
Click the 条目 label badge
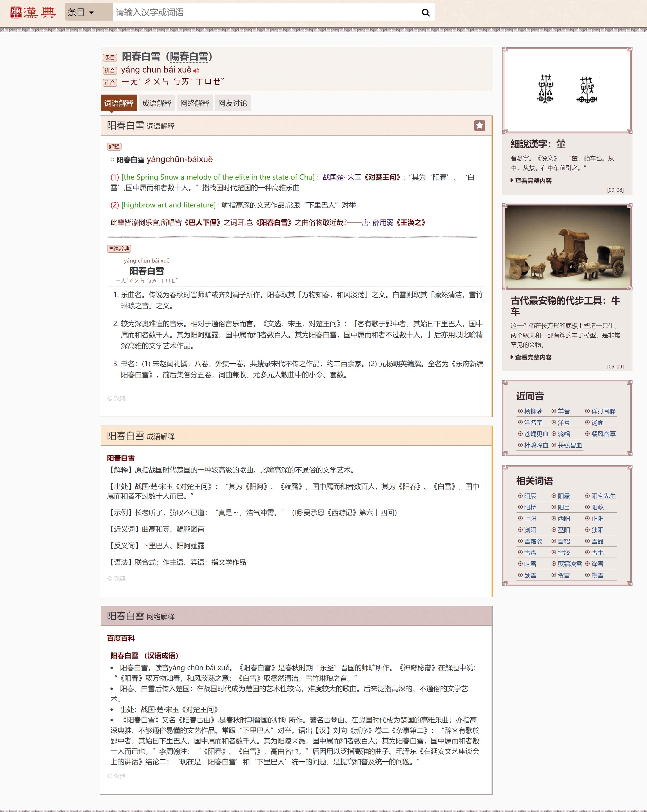(110, 58)
